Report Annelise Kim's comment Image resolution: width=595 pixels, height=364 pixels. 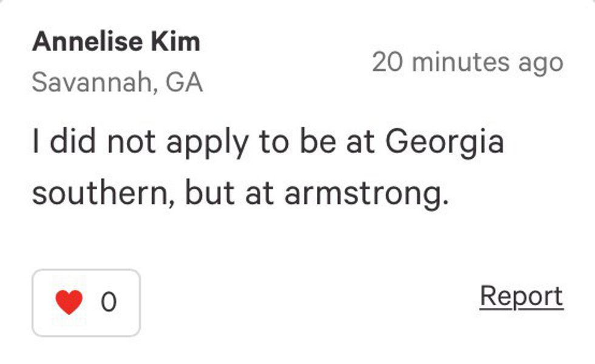click(x=521, y=297)
